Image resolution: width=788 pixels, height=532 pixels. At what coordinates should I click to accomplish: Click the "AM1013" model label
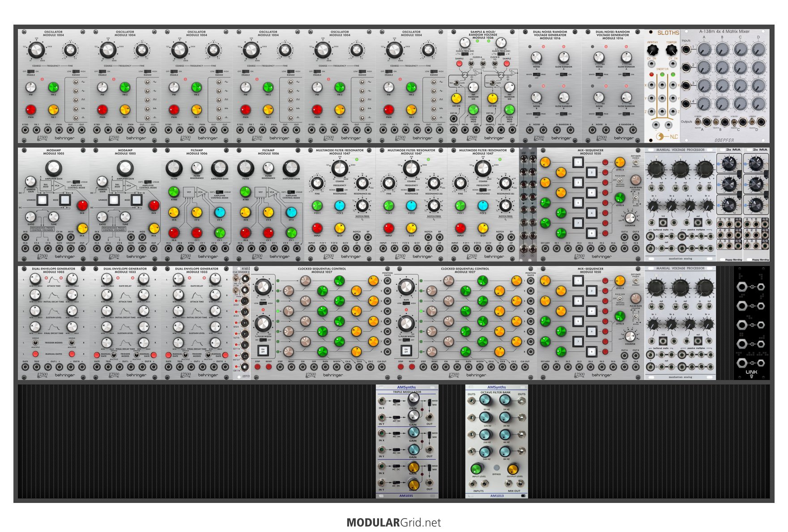(497, 495)
